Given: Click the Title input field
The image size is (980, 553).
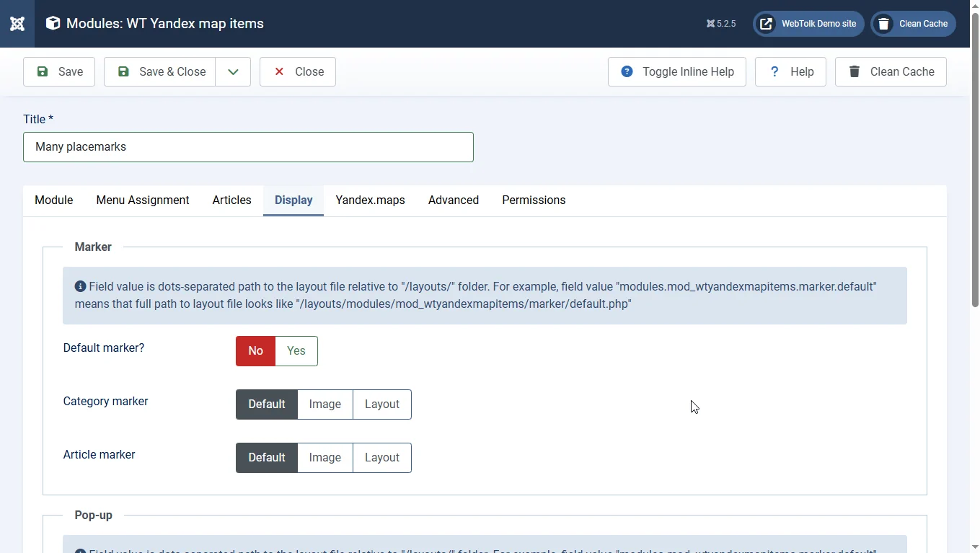Looking at the screenshot, I should (248, 147).
